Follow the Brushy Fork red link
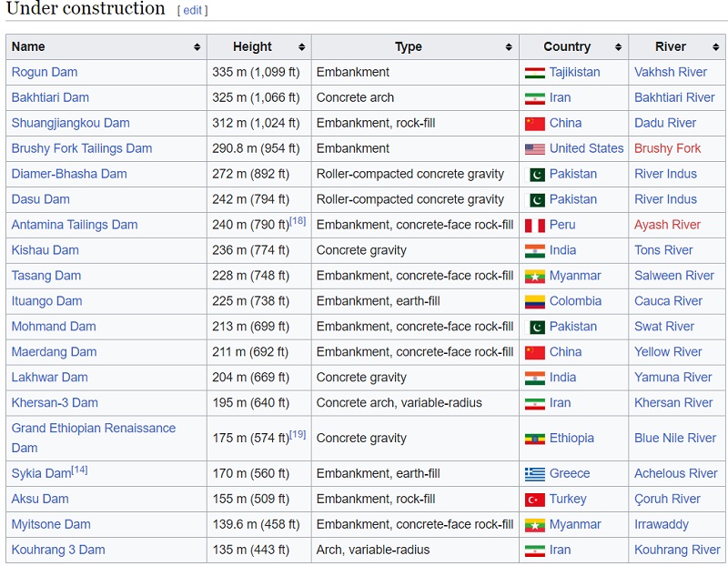This screenshot has height=566, width=728. pos(667,148)
